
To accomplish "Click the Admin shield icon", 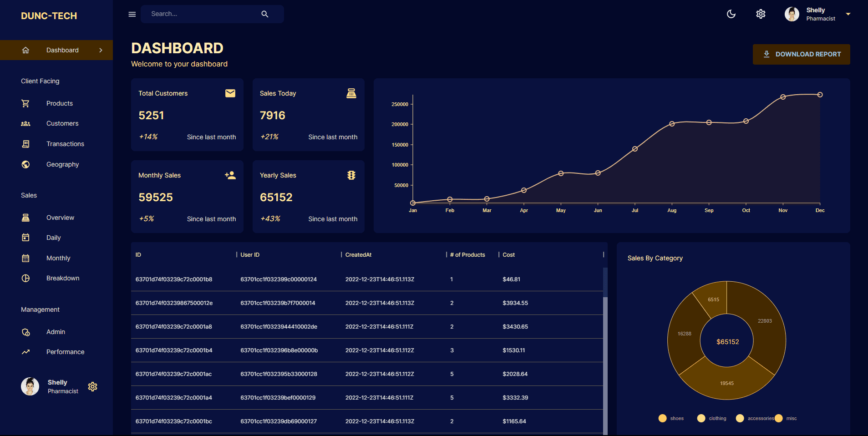I will pyautogui.click(x=25, y=332).
